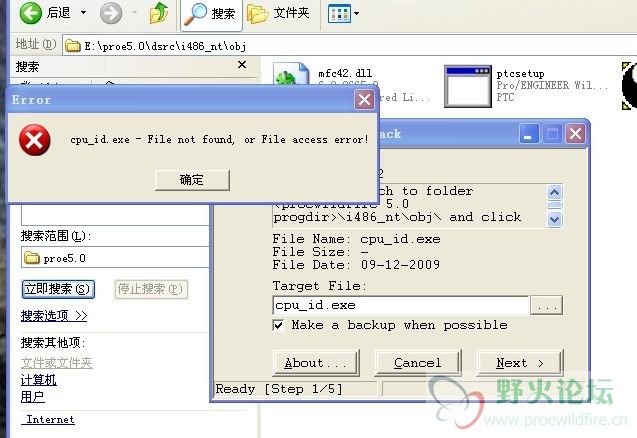Close the Error dialog window
637x438 pixels.
tap(364, 100)
